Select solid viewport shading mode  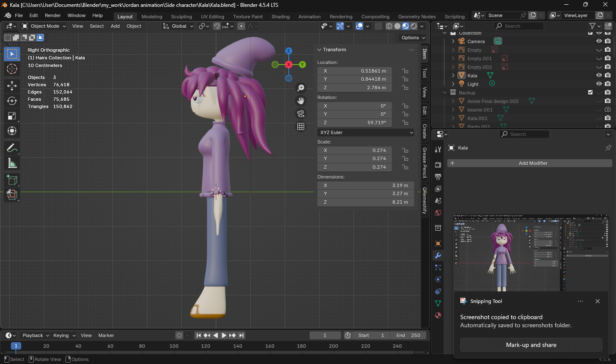tap(397, 26)
